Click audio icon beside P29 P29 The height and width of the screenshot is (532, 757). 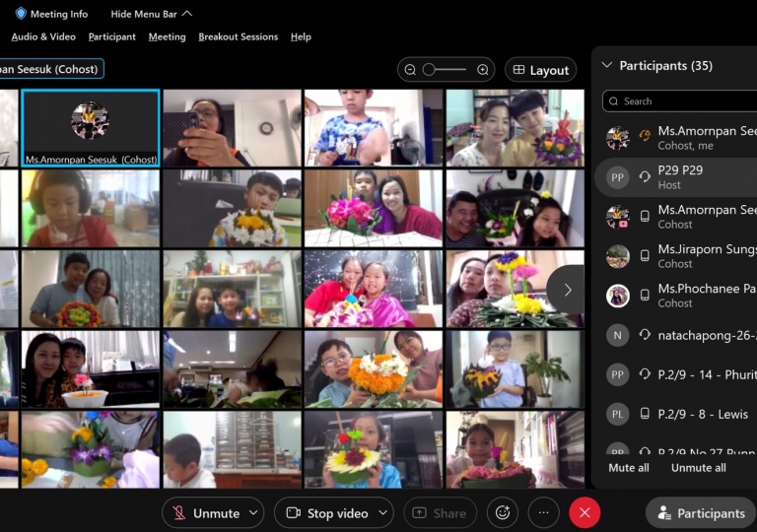(x=645, y=176)
